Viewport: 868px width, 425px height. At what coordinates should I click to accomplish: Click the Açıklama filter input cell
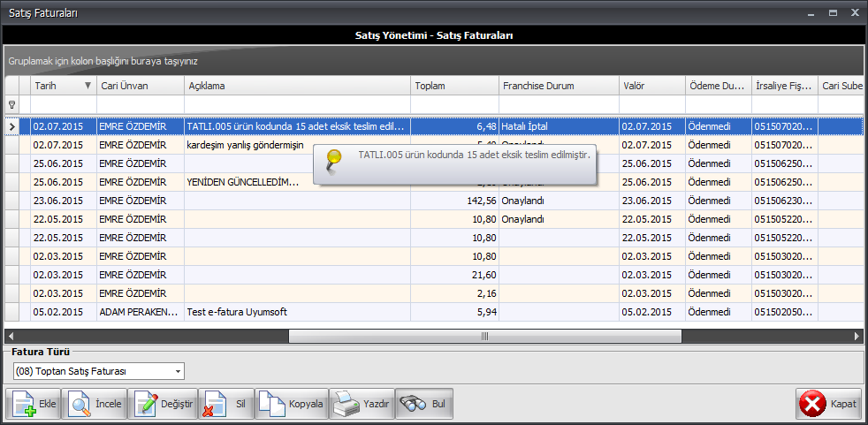click(297, 104)
